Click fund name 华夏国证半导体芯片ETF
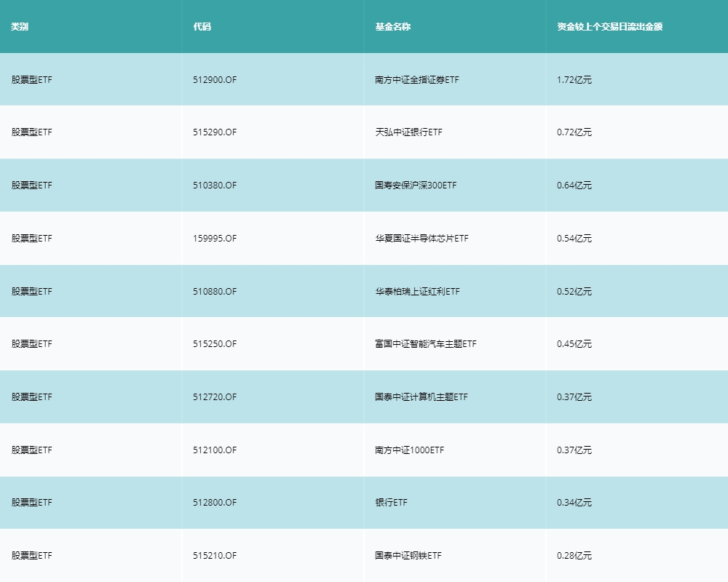This screenshot has width=728, height=582. pyautogui.click(x=422, y=239)
